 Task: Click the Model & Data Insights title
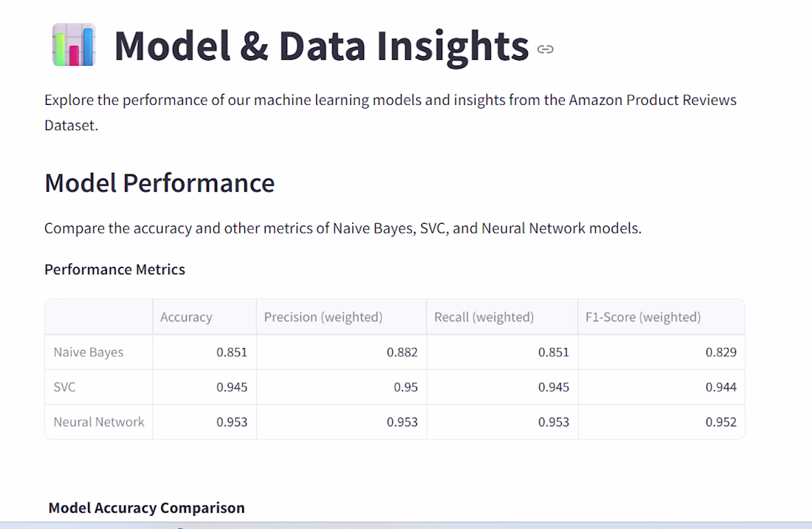point(321,46)
